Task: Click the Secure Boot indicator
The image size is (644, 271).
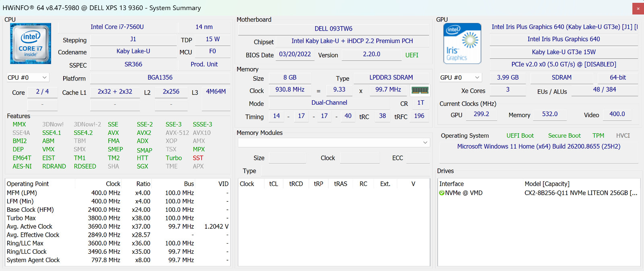Action: coord(564,136)
